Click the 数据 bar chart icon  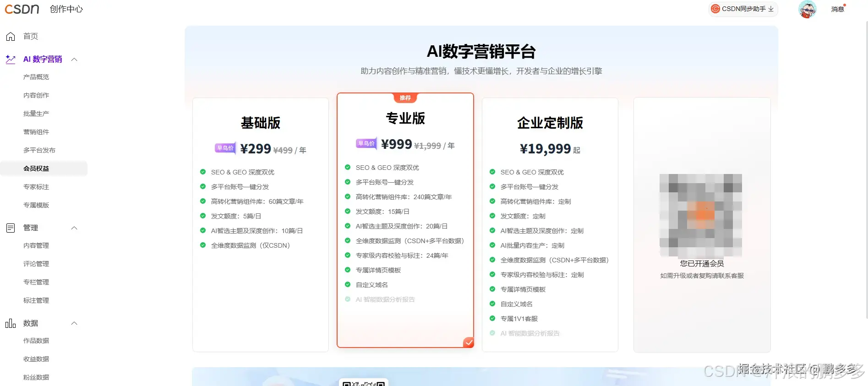(11, 323)
